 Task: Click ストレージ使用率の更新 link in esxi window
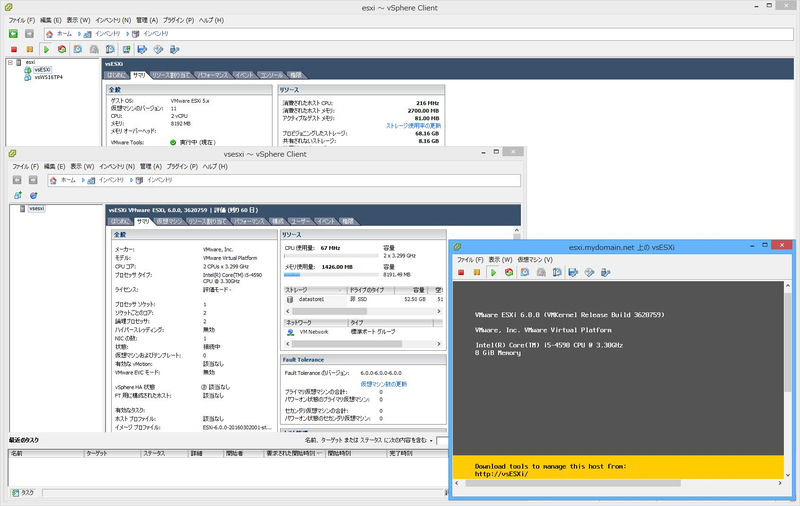click(x=413, y=125)
